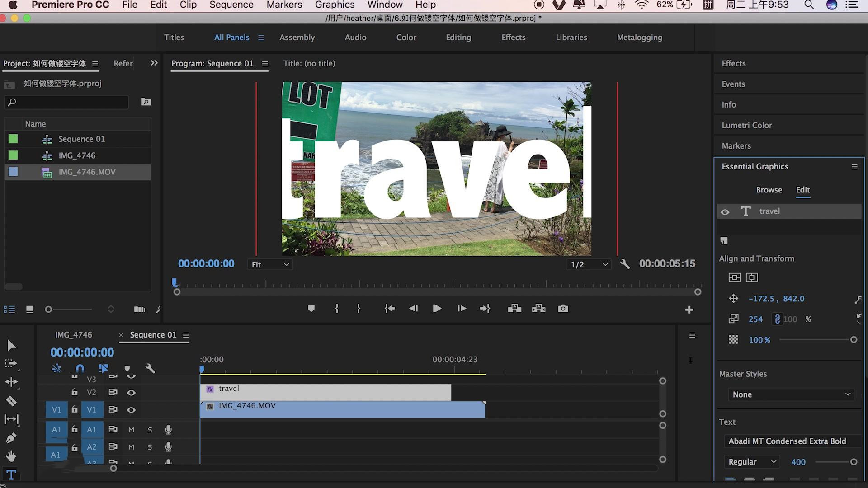The height and width of the screenshot is (488, 868).
Task: Select the Razor tool
Action: pos(11,401)
